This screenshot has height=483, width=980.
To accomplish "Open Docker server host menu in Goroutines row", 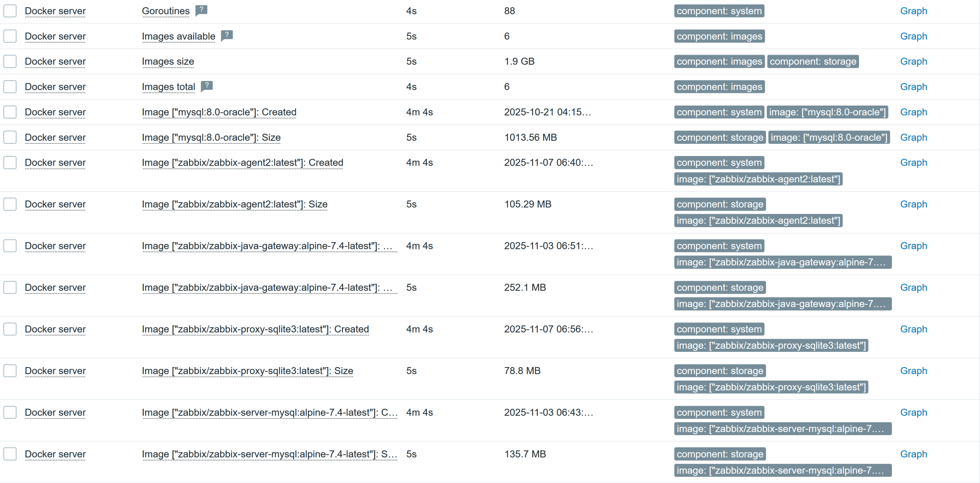I will coord(55,11).
